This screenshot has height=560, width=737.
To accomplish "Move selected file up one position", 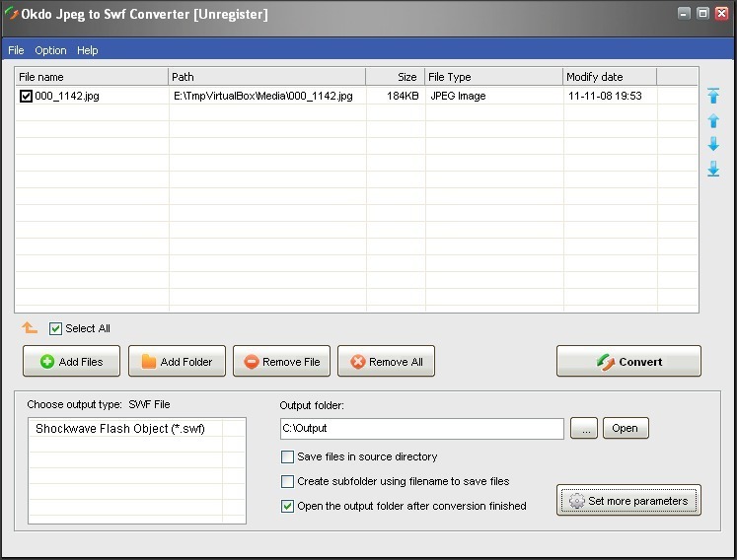I will point(713,120).
